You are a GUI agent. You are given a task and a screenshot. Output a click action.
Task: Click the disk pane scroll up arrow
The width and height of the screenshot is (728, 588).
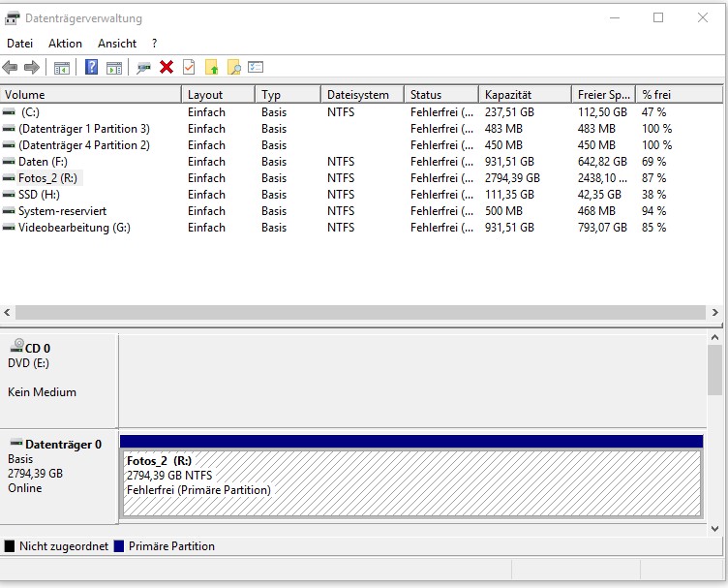715,338
